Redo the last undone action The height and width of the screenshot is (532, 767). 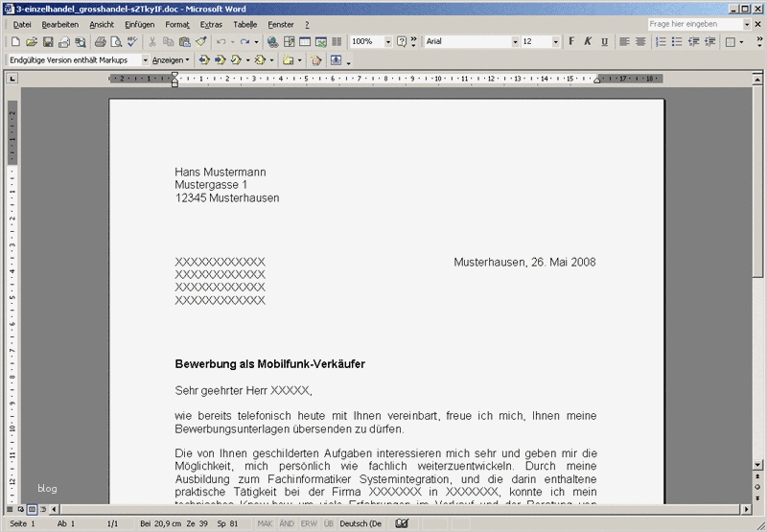coord(245,42)
